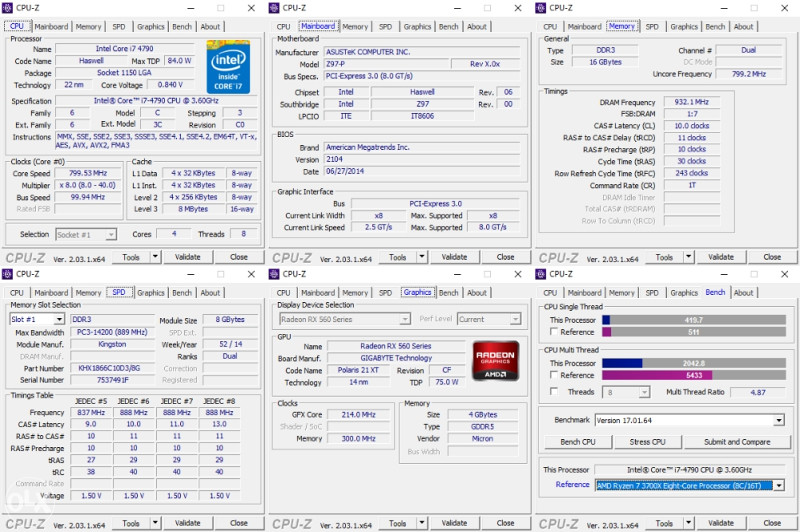Enable Reference checkbox under CPU Single Thread
The width and height of the screenshot is (800, 532).
click(x=554, y=332)
